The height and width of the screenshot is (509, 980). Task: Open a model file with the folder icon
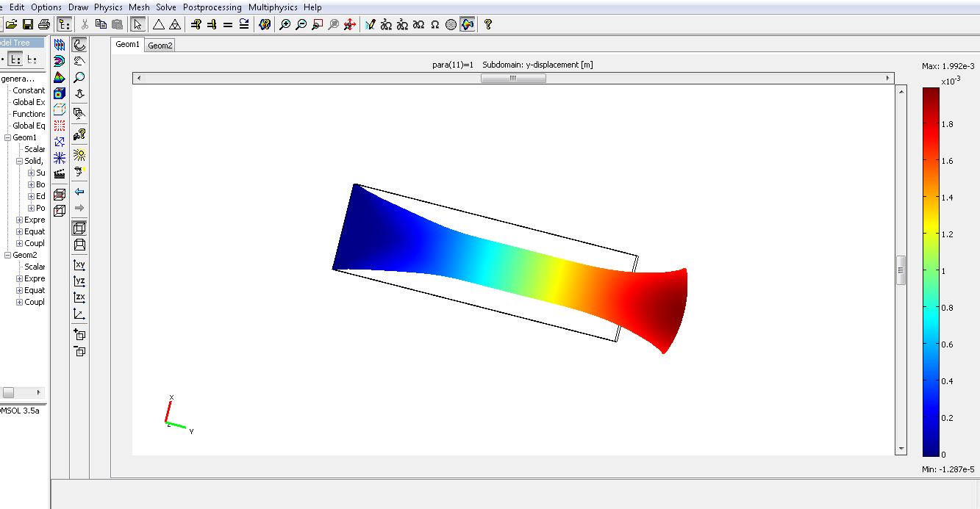tap(11, 24)
